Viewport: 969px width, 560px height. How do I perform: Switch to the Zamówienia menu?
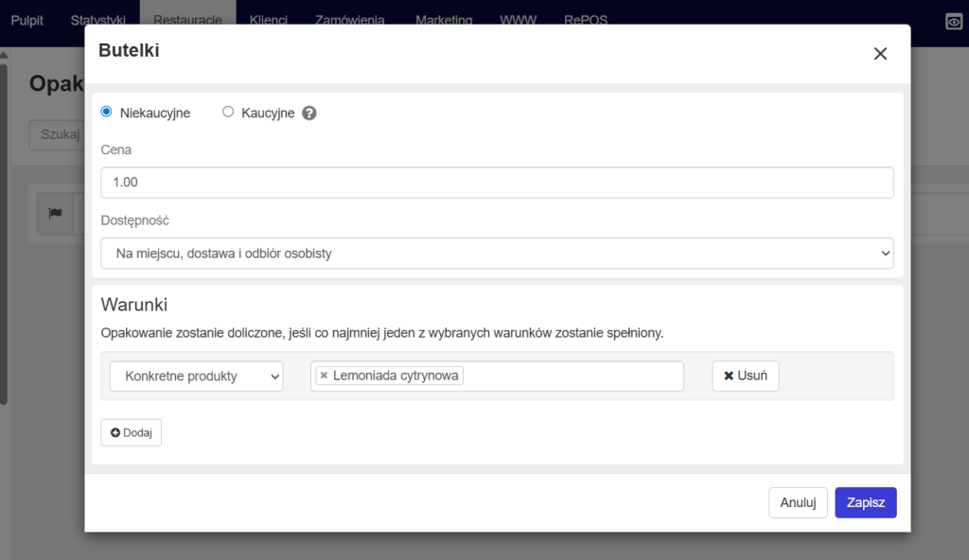tap(351, 19)
